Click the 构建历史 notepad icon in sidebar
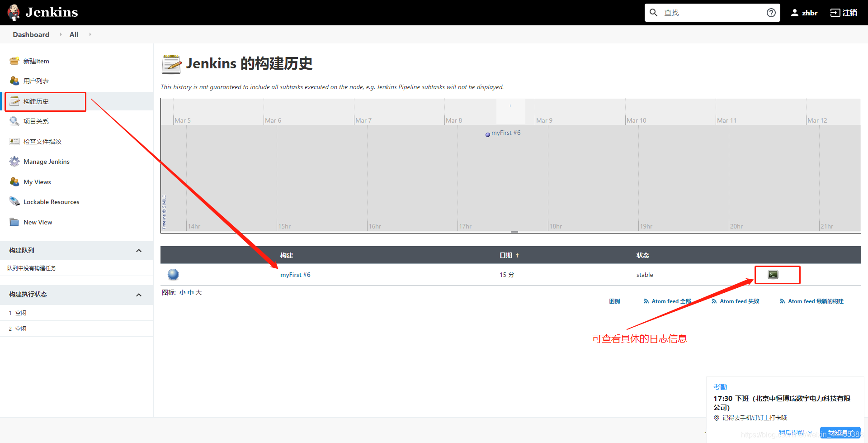Image resolution: width=868 pixels, height=443 pixels. click(x=14, y=101)
